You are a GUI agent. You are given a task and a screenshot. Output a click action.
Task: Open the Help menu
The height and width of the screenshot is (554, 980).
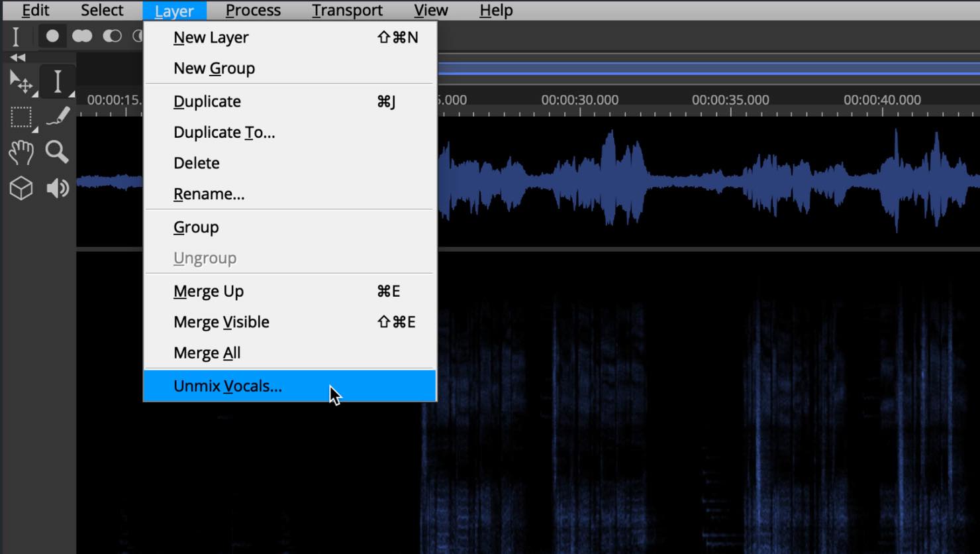pos(496,10)
